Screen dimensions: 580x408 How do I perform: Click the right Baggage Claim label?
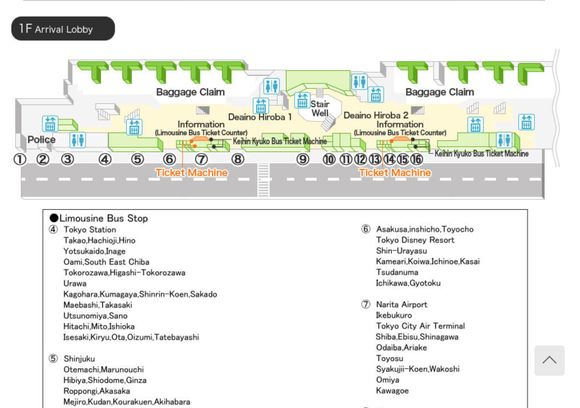pos(439,92)
